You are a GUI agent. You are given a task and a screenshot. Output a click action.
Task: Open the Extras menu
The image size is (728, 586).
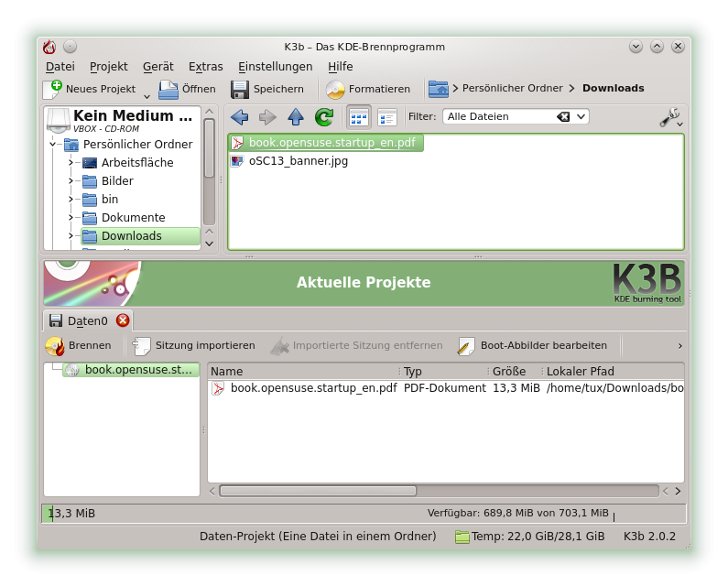click(205, 67)
